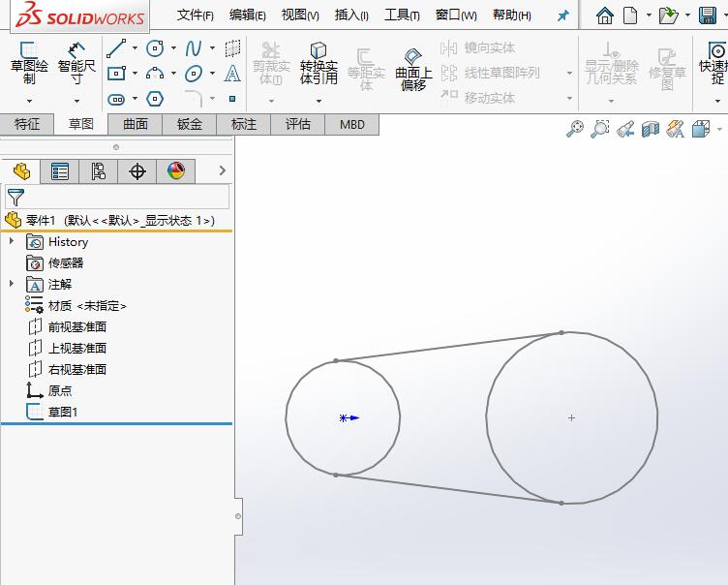The image size is (728, 585).
Task: Open the 工具(T) menu
Action: pyautogui.click(x=402, y=15)
